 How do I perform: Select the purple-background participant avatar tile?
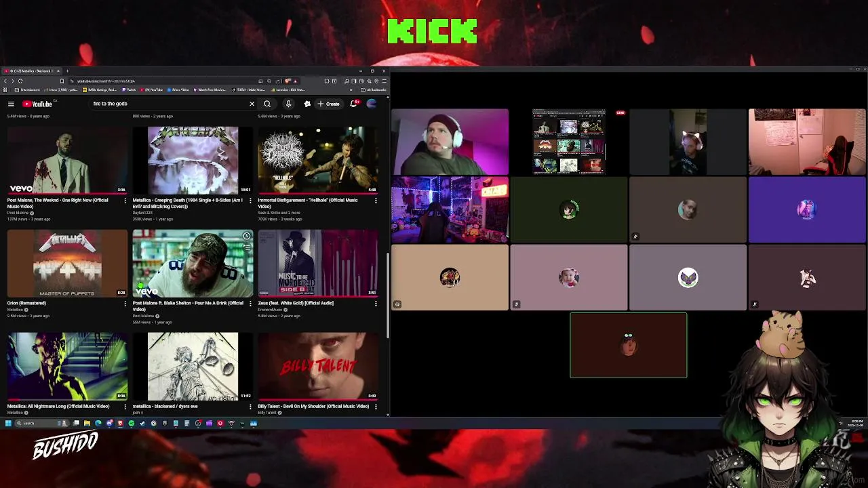click(x=807, y=209)
